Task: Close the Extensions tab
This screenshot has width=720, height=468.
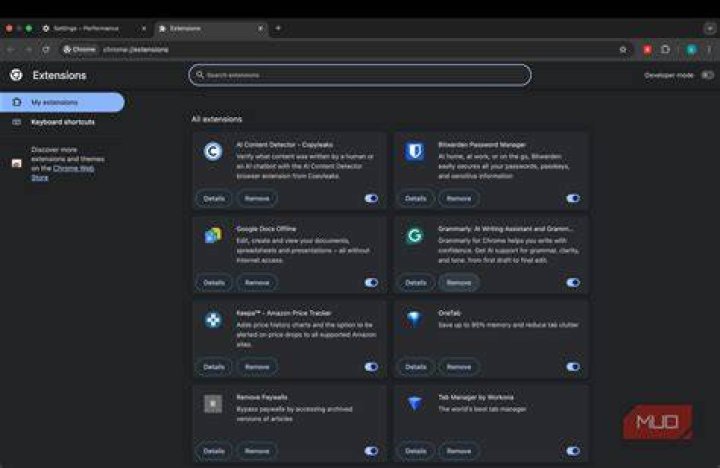Action: [260, 28]
